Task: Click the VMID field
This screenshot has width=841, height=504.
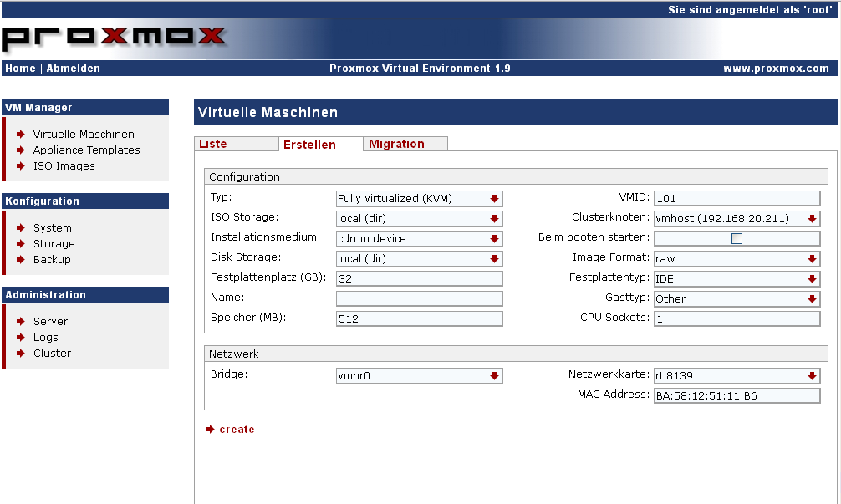Action: pyautogui.click(x=737, y=198)
